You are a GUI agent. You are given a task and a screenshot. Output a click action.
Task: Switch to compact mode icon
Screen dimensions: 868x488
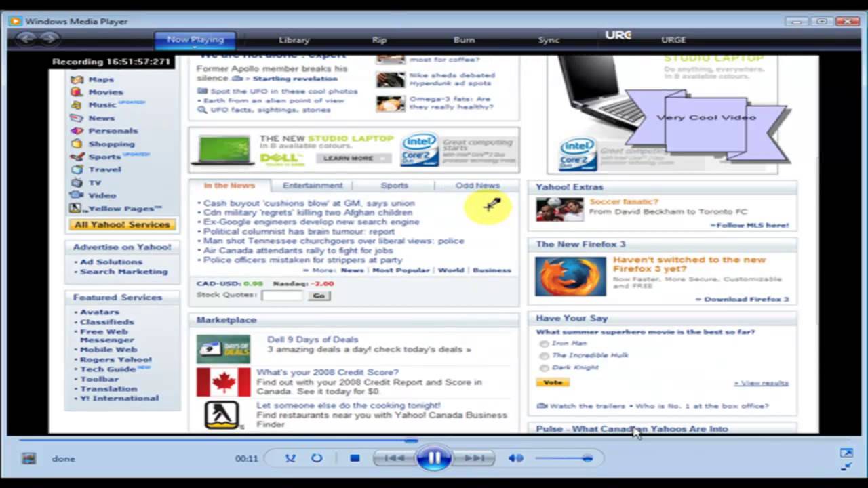tap(846, 466)
